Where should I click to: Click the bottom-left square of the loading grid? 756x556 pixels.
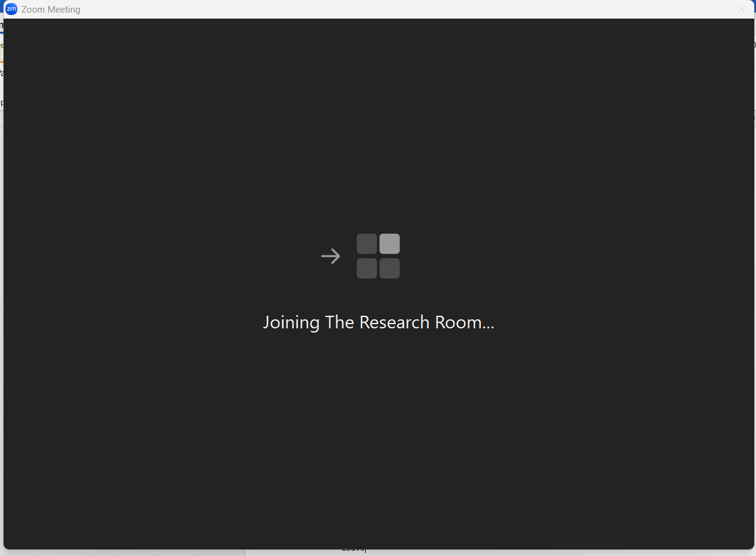(x=367, y=268)
